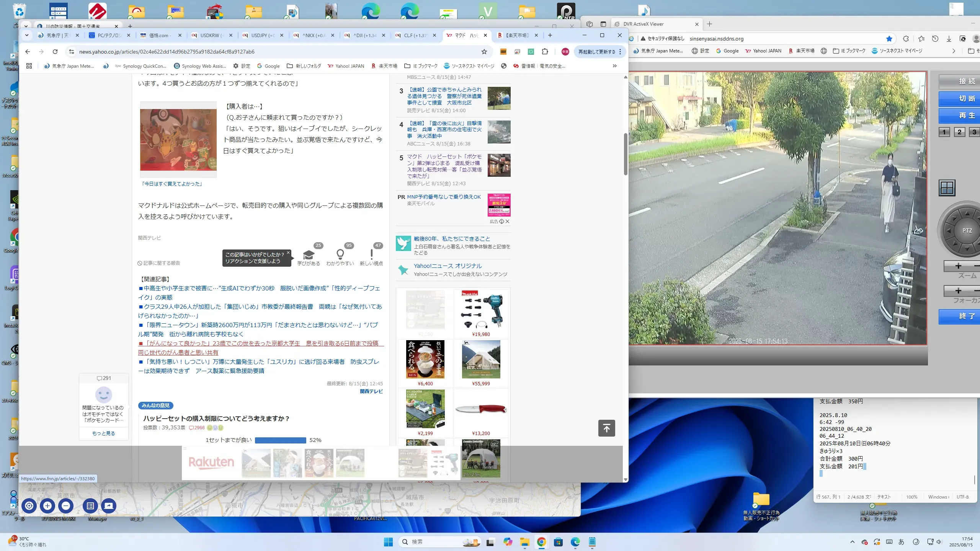Switch to the USDJPY tab
Screen dimensions: 980x551
[263, 35]
